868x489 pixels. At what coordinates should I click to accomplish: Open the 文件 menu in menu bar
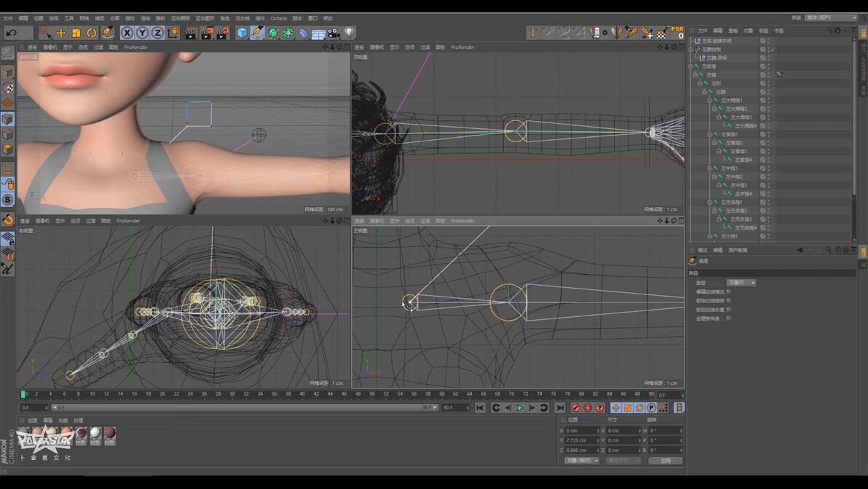(x=8, y=18)
